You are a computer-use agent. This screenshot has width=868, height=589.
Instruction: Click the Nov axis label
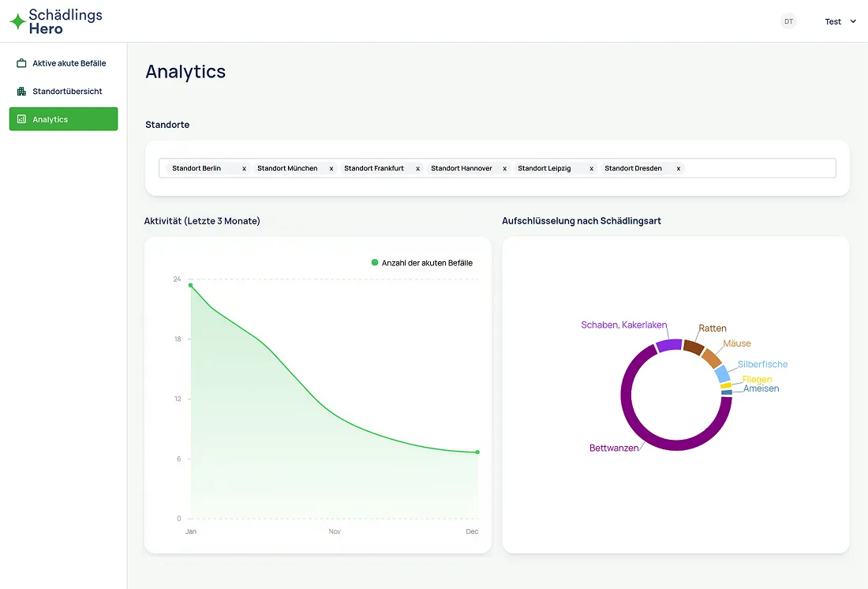coord(335,531)
